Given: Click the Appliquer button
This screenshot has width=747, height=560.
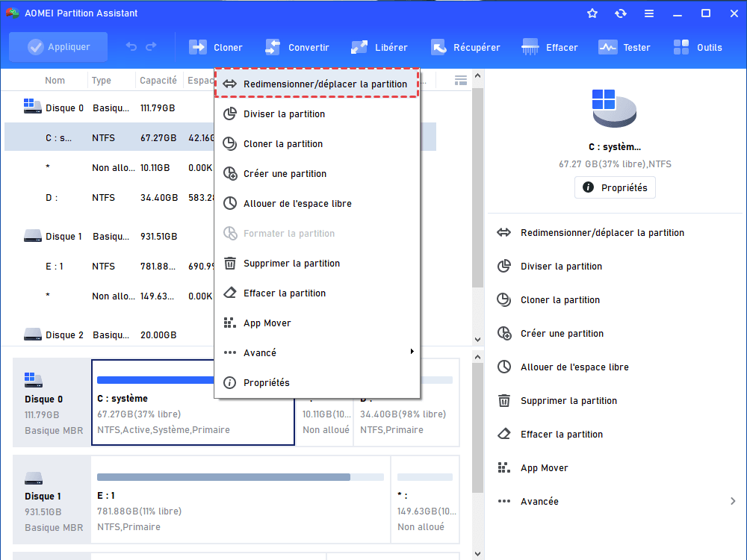Looking at the screenshot, I should pyautogui.click(x=58, y=46).
